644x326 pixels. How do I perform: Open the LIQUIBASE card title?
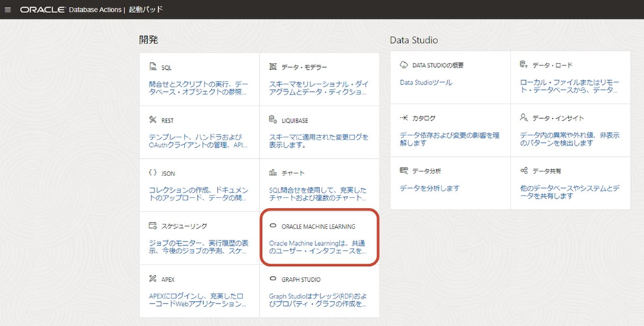tap(295, 121)
